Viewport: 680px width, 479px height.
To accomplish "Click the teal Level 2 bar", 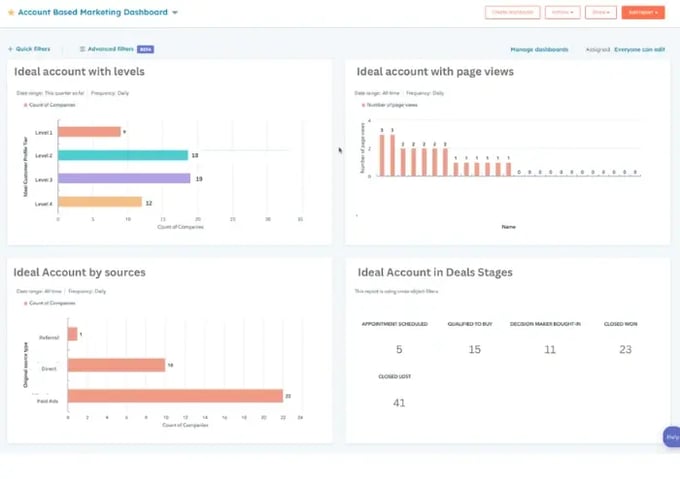I will tap(123, 155).
